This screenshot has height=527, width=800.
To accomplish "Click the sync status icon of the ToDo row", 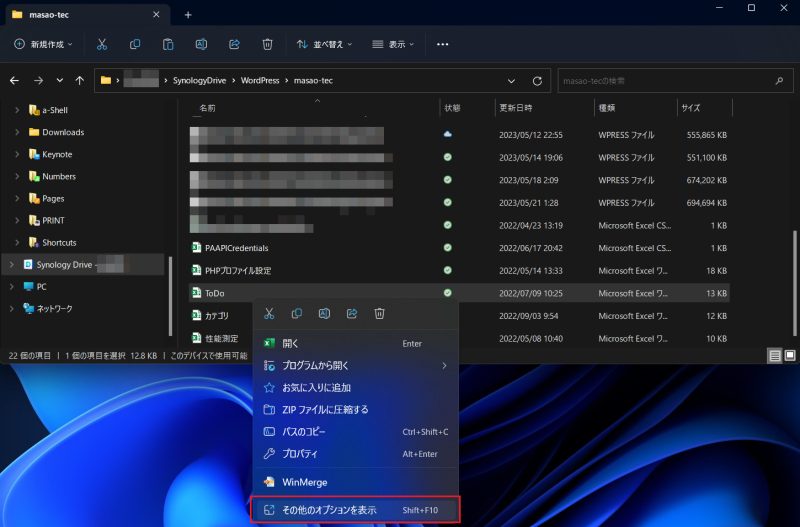I will click(x=447, y=293).
